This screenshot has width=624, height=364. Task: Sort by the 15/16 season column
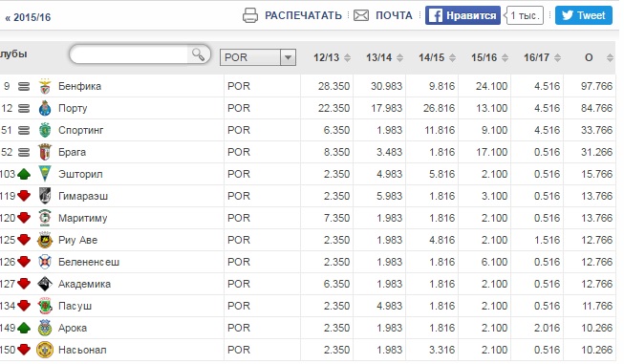point(489,57)
